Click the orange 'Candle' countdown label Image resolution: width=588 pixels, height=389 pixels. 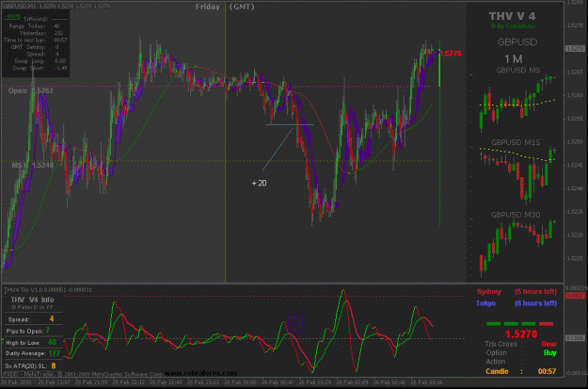click(x=498, y=372)
